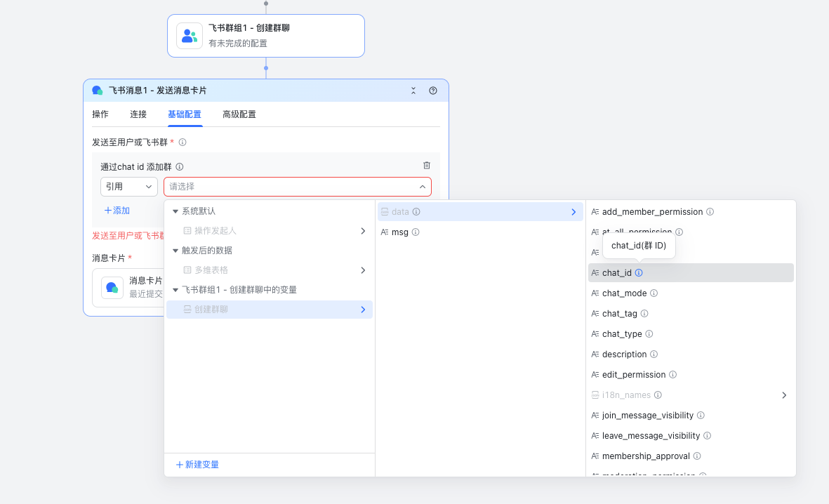The width and height of the screenshot is (829, 504).
Task: Select the chat_id field
Action: tap(691, 273)
